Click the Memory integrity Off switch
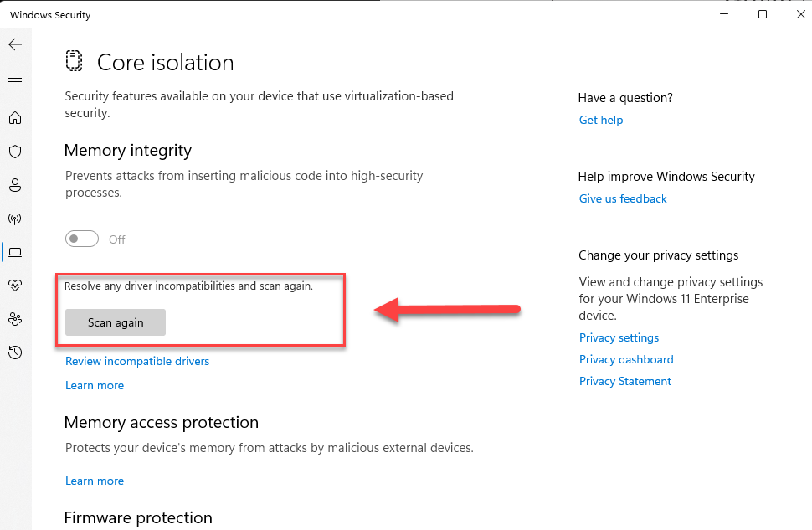This screenshot has width=812, height=530. tap(81, 239)
